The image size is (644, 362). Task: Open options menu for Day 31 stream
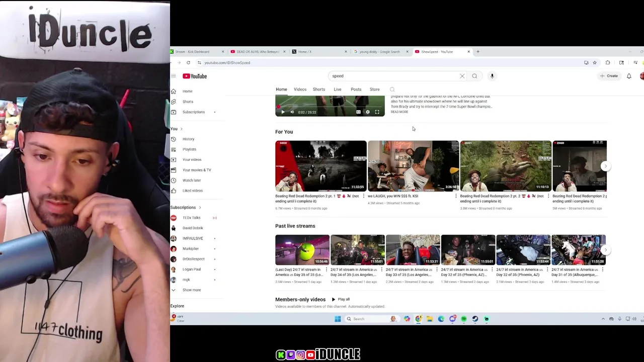pyautogui.click(x=602, y=269)
